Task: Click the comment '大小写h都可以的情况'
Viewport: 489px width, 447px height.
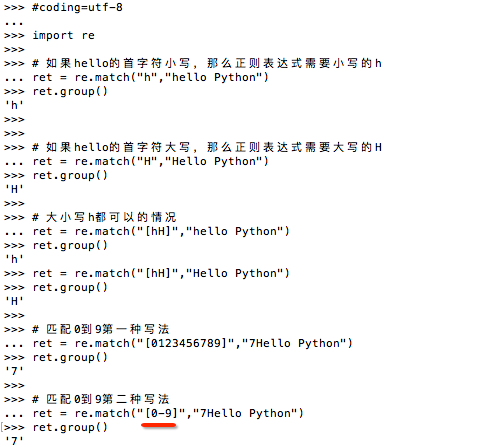Action: point(104,217)
